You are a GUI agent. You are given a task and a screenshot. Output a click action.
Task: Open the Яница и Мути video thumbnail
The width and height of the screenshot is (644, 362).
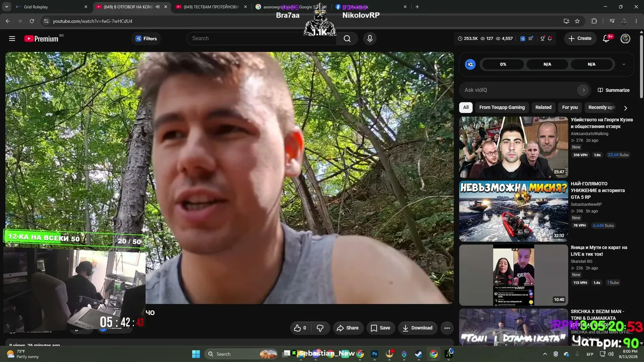pyautogui.click(x=514, y=275)
